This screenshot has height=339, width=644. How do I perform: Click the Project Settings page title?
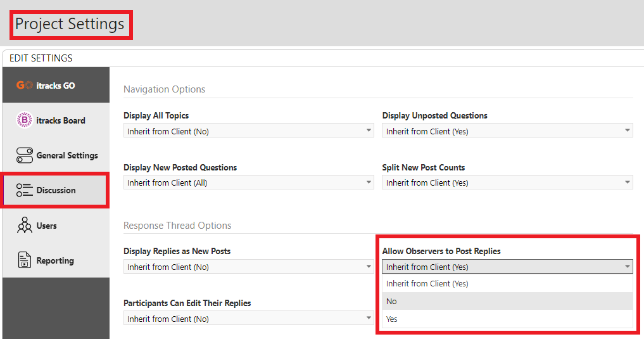click(70, 24)
